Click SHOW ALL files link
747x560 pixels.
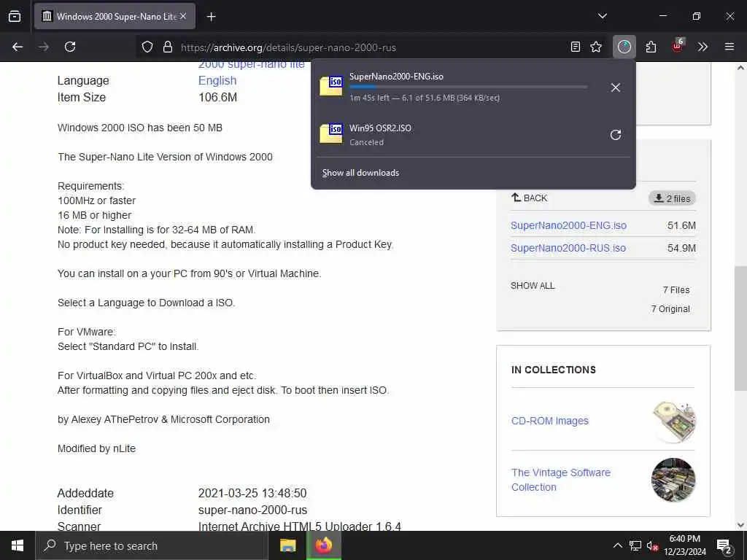pyautogui.click(x=533, y=286)
